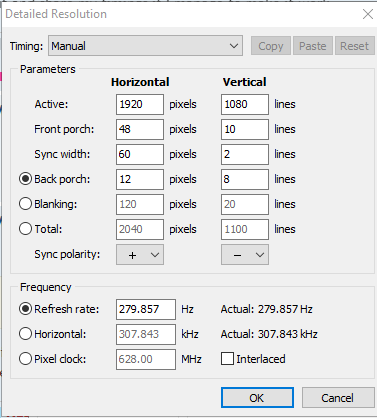Click the Reset button
This screenshot has height=418, width=377.
point(354,46)
